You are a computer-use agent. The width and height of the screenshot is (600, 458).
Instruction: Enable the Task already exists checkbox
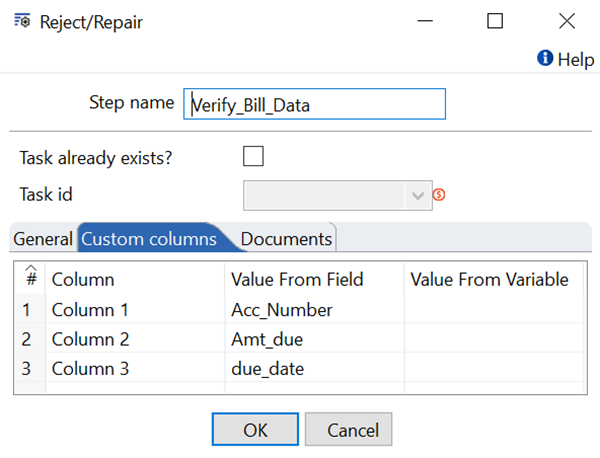pyautogui.click(x=253, y=156)
